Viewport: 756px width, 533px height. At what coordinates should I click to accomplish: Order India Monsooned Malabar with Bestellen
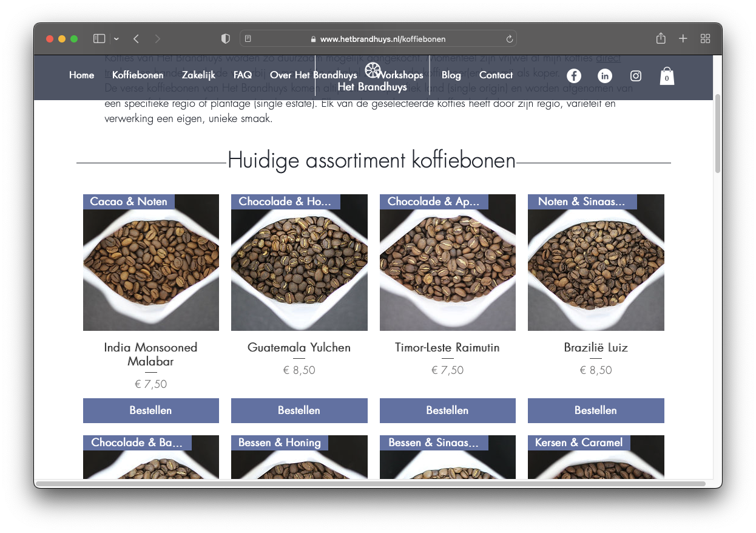click(x=151, y=410)
